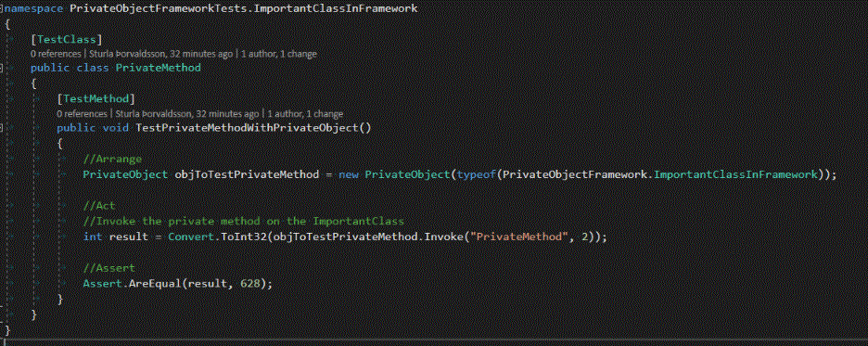The width and height of the screenshot is (868, 346).
Task: Click the objToTestPrivateMethod variable declaration
Action: tap(247, 174)
